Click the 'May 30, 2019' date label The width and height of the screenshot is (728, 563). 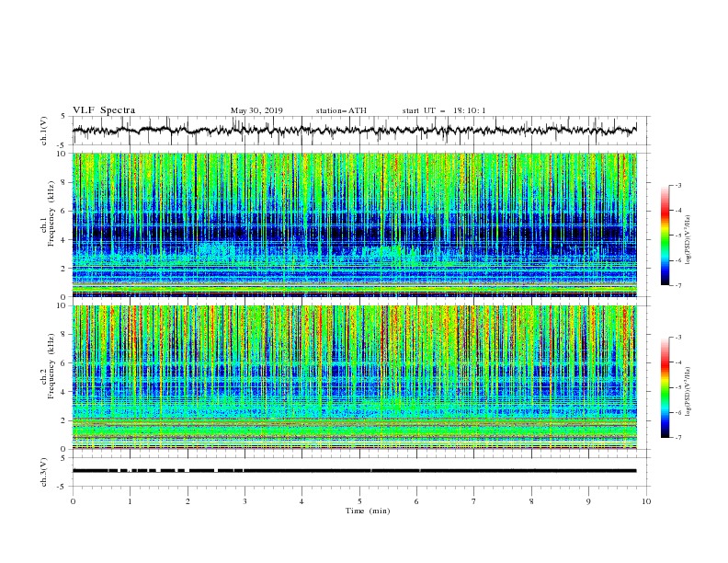256,110
